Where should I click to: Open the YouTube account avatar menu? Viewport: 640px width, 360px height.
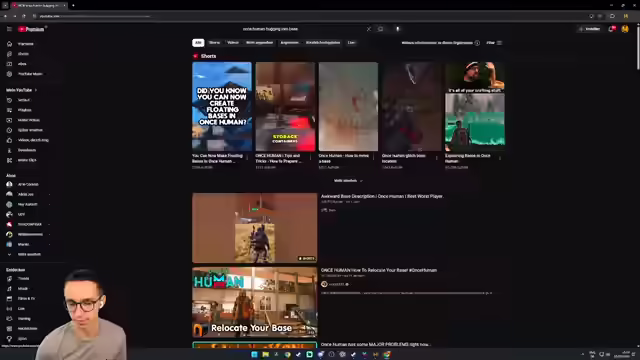pos(625,29)
